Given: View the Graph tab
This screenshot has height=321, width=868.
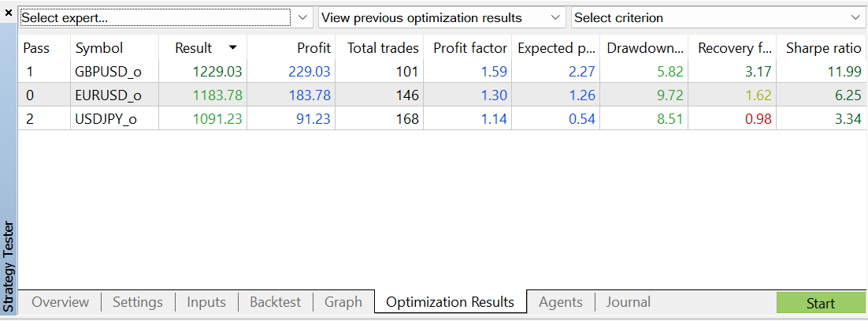Looking at the screenshot, I should pyautogui.click(x=343, y=302).
